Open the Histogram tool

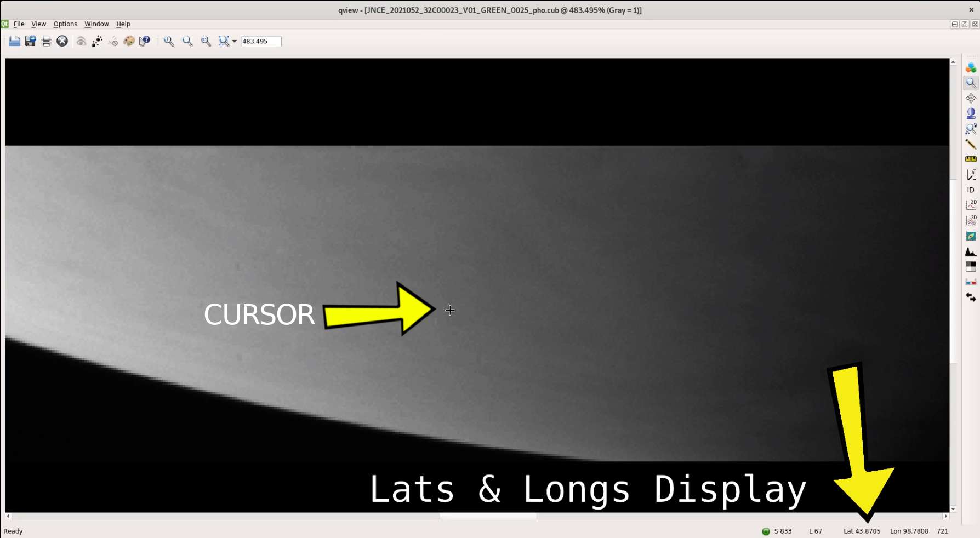(x=971, y=251)
